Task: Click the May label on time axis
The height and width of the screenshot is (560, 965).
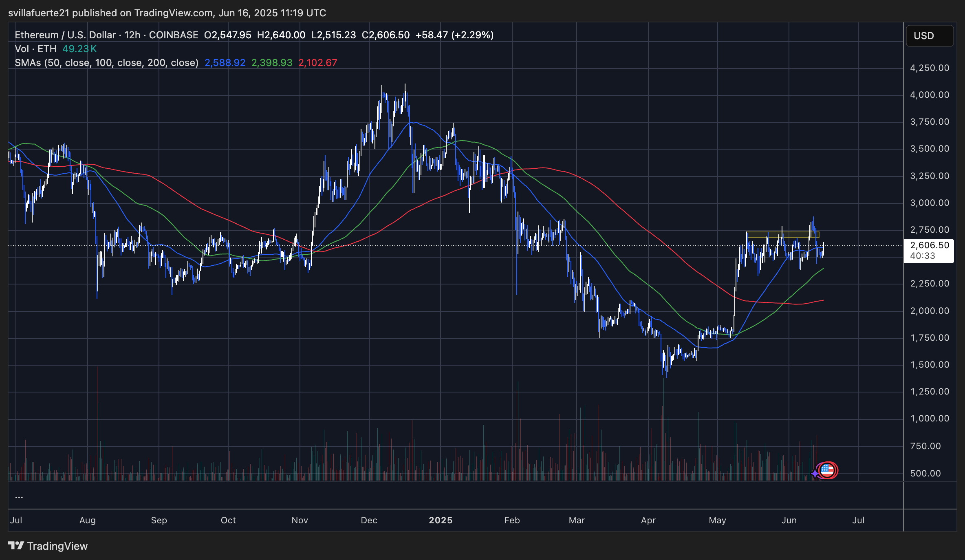Action: [x=718, y=520]
